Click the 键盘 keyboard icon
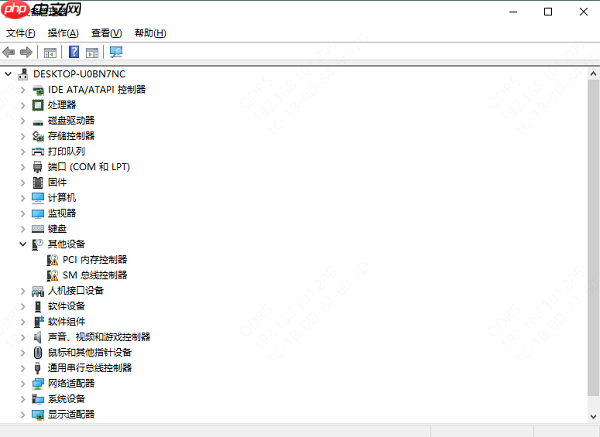 coord(38,229)
